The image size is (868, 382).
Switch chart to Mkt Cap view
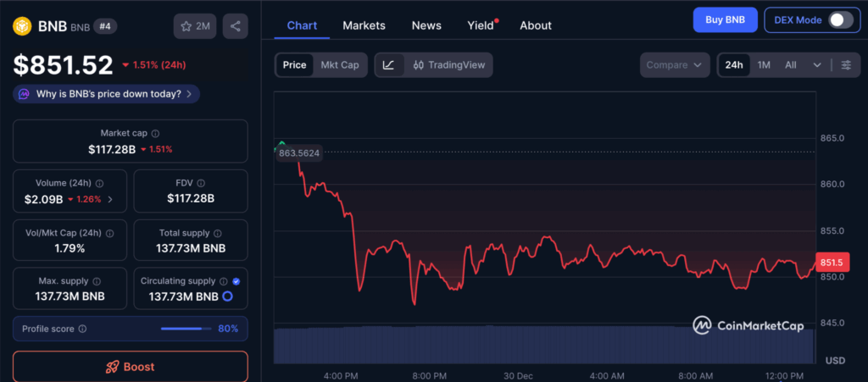tap(339, 65)
